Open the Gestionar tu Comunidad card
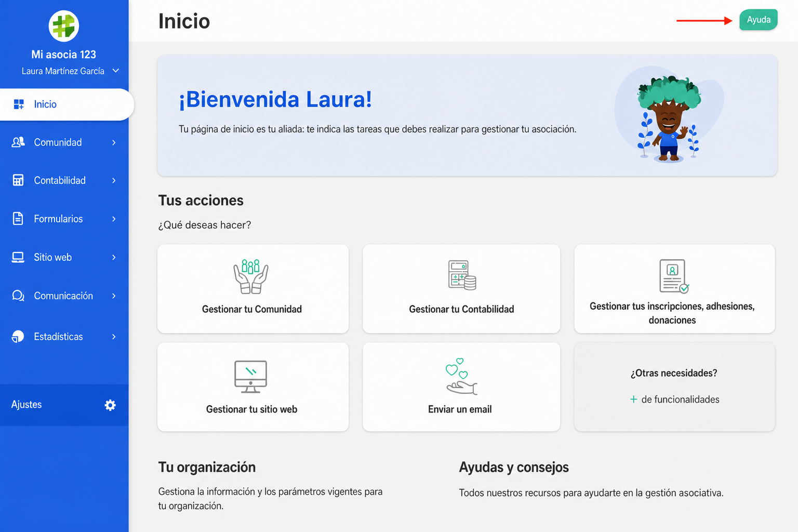The image size is (798, 532). click(x=253, y=289)
